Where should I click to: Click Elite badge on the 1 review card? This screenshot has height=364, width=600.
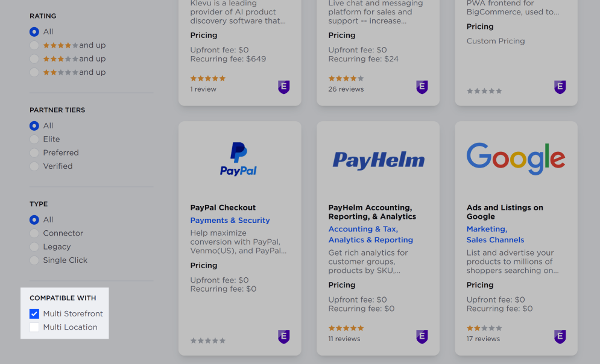[x=283, y=87]
